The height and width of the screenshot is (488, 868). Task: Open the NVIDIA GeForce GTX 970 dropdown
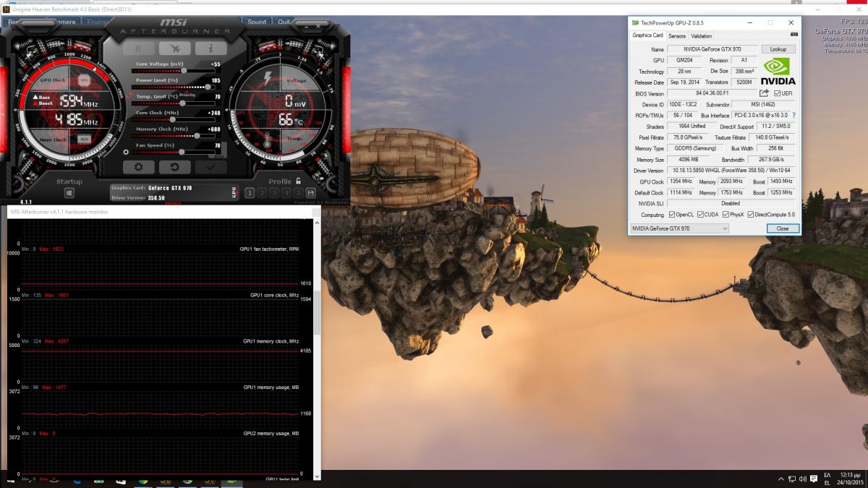[679, 228]
